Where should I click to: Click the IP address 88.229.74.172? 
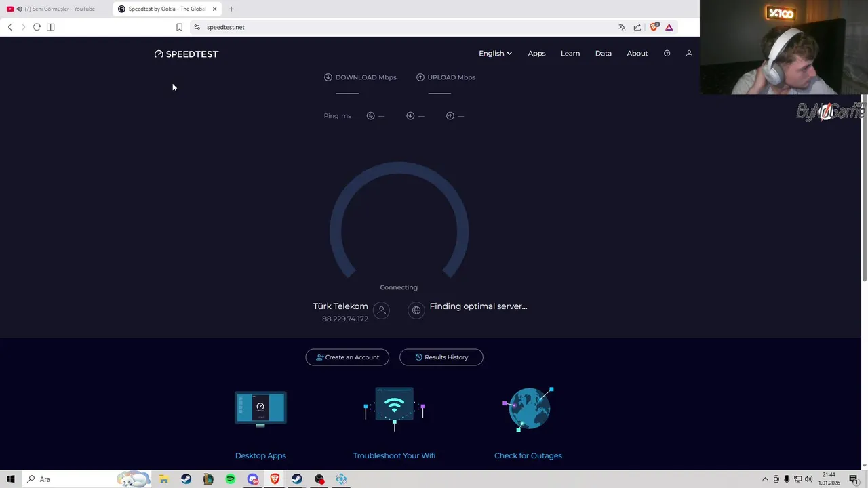[x=345, y=319]
